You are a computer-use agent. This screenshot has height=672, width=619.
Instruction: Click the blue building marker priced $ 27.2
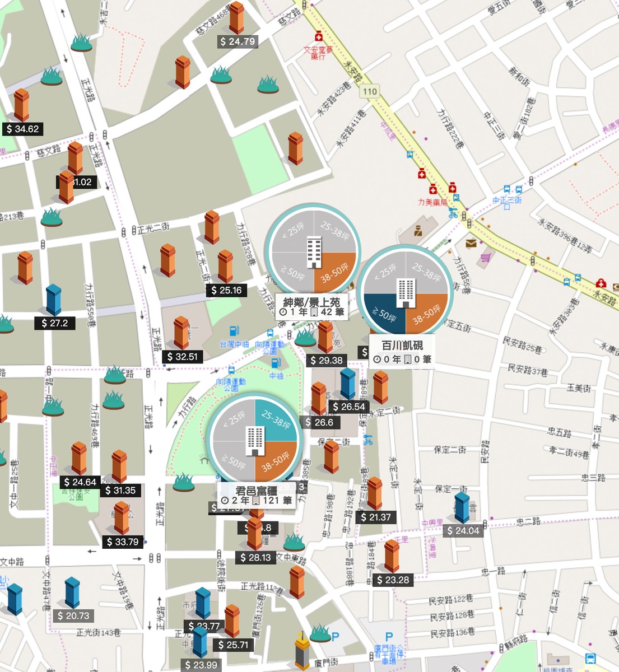(x=53, y=300)
